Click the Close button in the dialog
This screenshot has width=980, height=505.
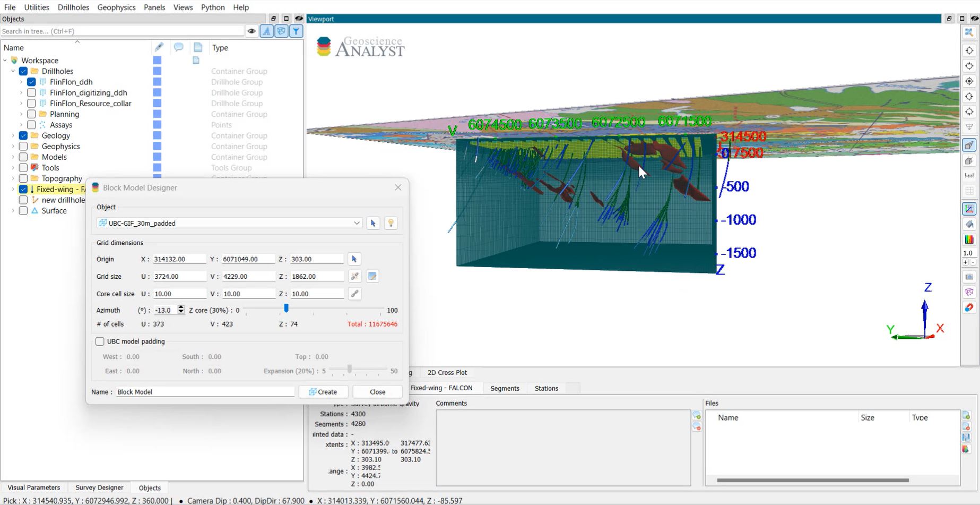[377, 392]
